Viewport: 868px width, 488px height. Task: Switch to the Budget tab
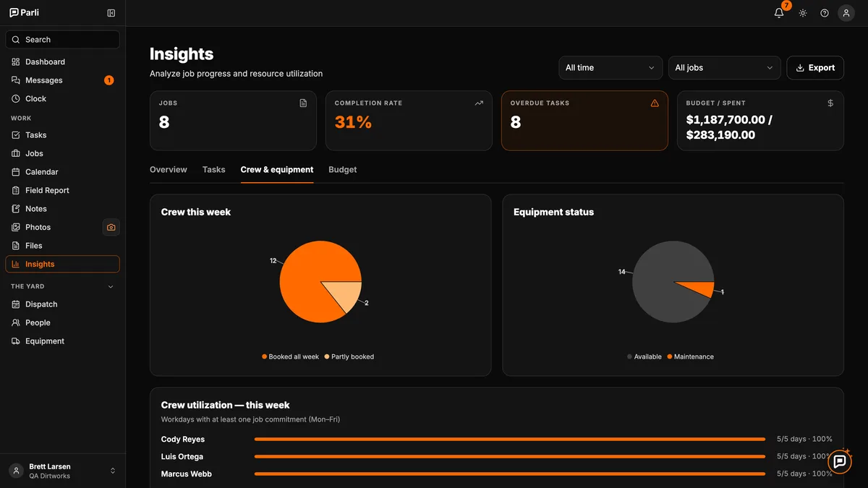click(343, 170)
